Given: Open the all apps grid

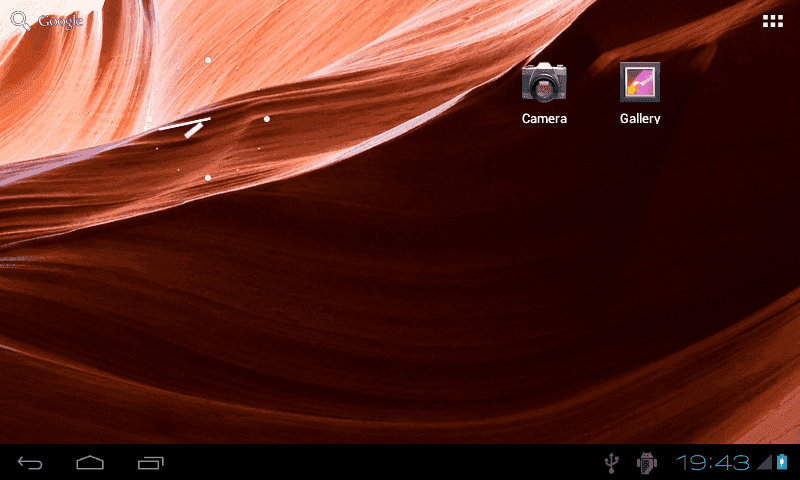Looking at the screenshot, I should [772, 21].
